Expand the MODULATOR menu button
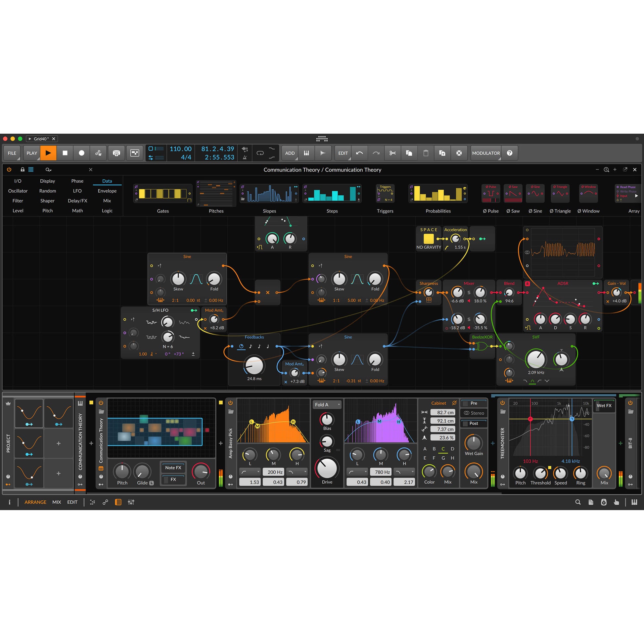Viewport: 644px width, 644px height. (x=486, y=153)
